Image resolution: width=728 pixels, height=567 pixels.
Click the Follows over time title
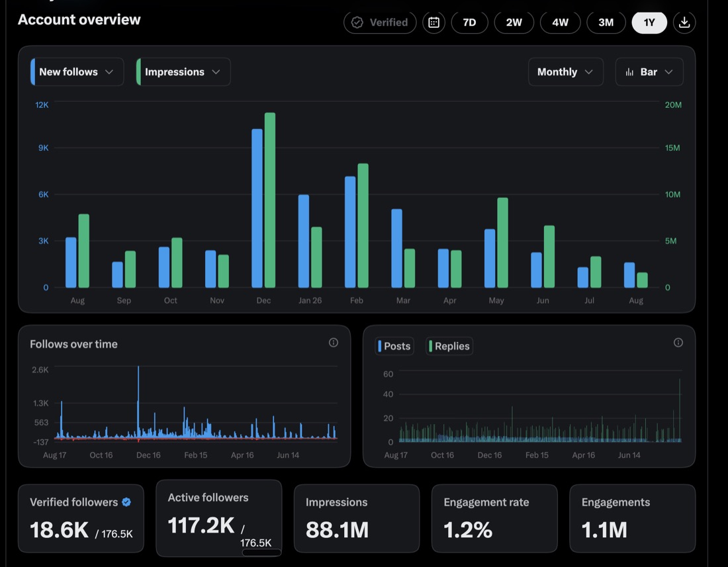click(74, 344)
